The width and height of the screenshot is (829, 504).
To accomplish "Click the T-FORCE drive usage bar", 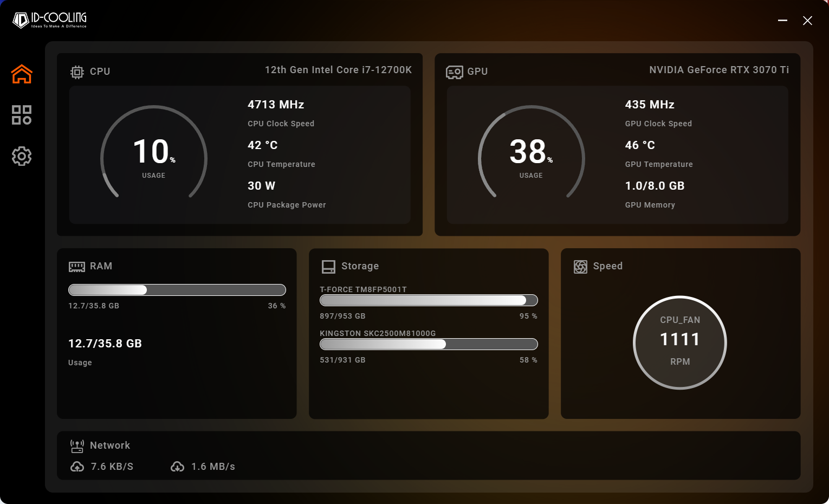I will (429, 300).
